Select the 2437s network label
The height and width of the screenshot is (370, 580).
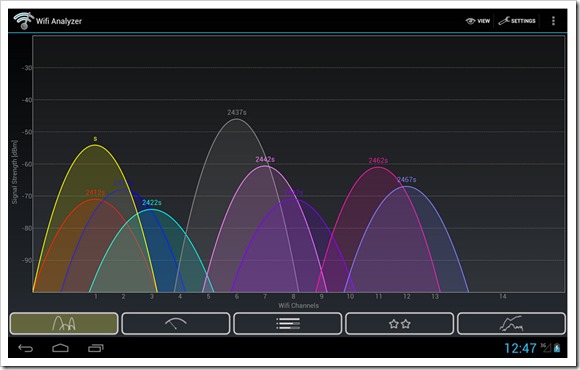[x=237, y=112]
